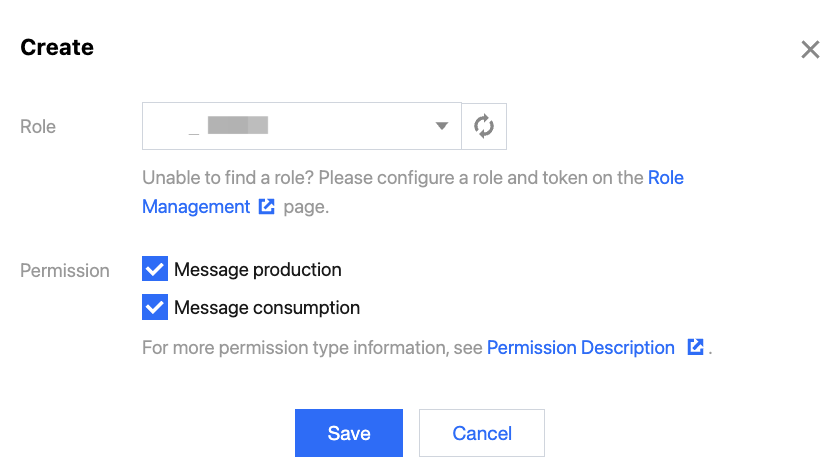Close the Create dialog with the X
834x472 pixels.
[810, 50]
